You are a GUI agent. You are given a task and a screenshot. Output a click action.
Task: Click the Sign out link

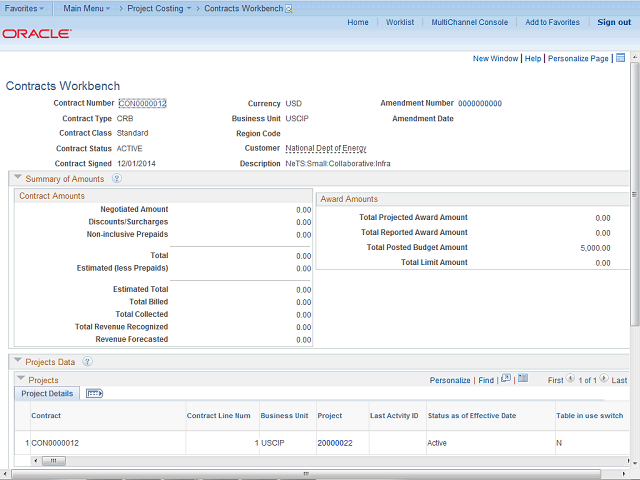click(613, 22)
